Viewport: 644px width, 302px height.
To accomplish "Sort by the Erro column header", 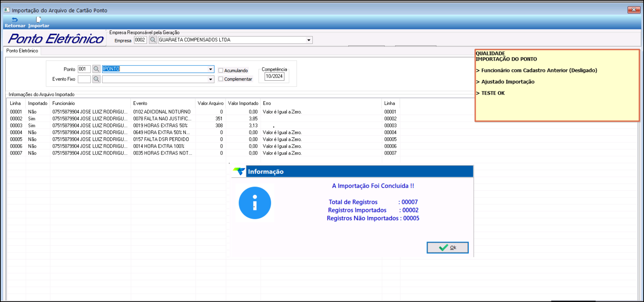I will coord(321,103).
